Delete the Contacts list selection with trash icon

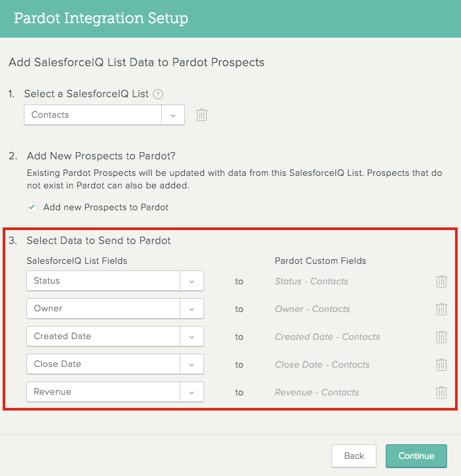tap(201, 115)
